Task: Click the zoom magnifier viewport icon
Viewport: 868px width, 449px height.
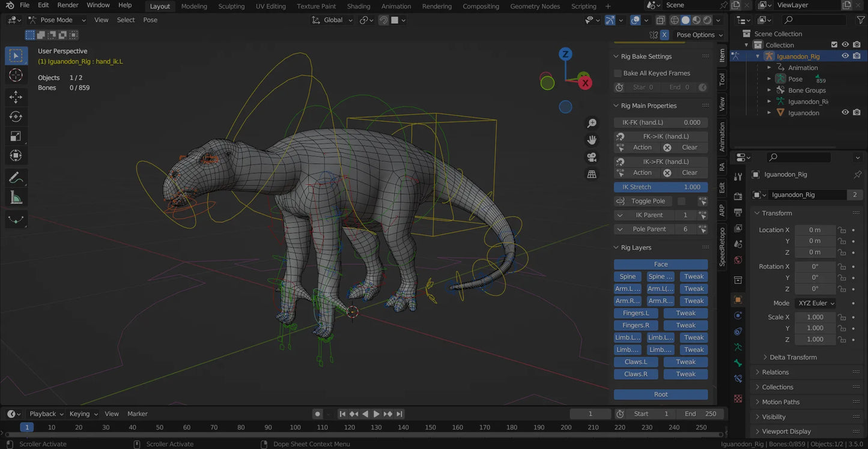Action: click(592, 123)
